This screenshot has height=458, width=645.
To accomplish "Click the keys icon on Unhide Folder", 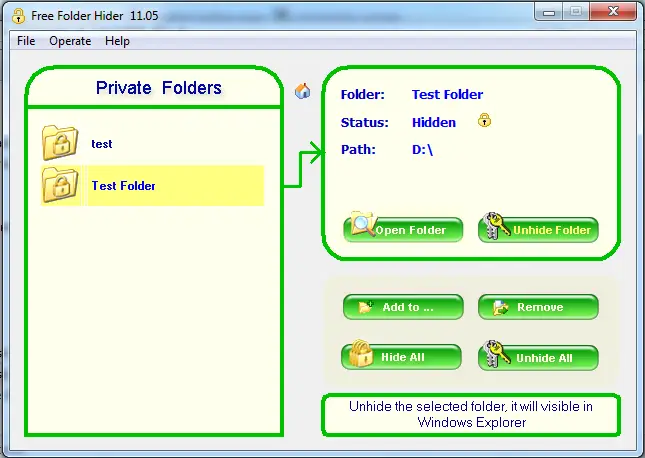I will pyautogui.click(x=496, y=226).
